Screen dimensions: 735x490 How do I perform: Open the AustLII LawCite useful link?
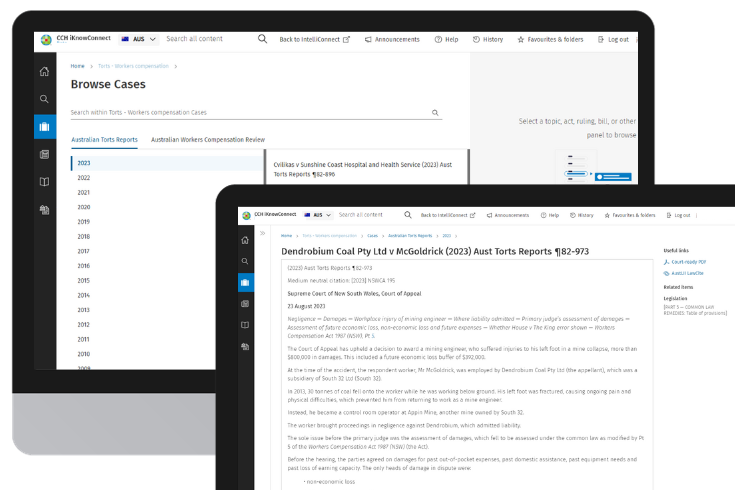[686, 272]
